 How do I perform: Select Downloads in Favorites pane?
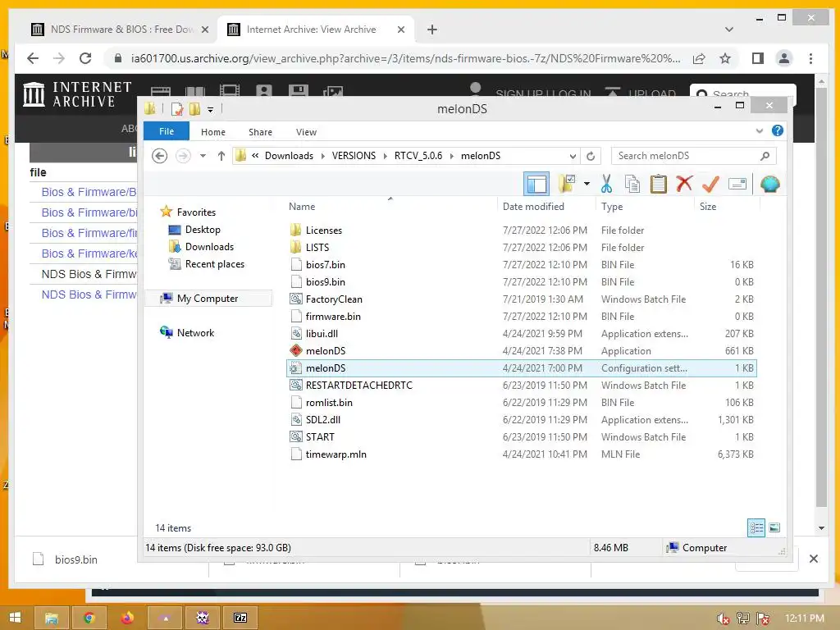(209, 246)
